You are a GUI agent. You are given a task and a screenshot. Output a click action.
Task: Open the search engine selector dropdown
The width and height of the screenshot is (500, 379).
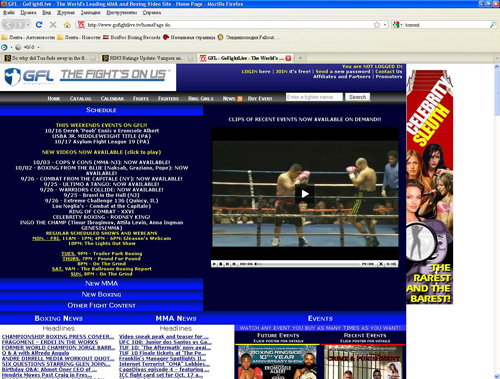click(x=398, y=25)
